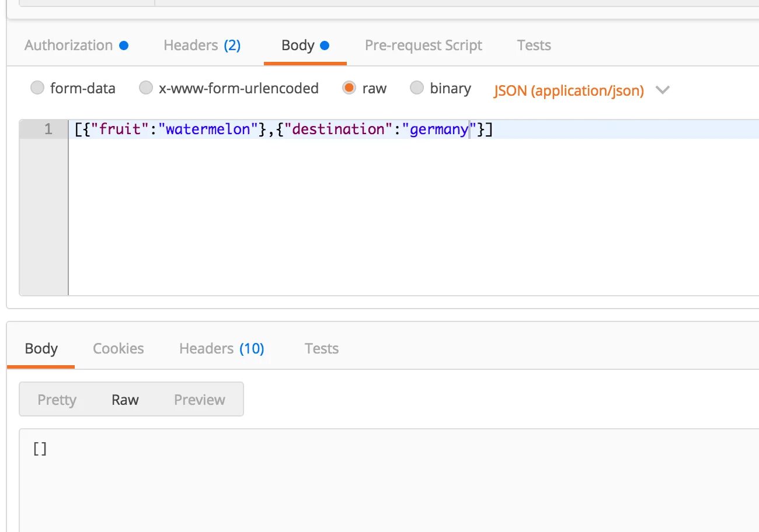Click the chevron arrow beside JSON type
Viewport: 759px width, 532px height.
[x=663, y=90]
